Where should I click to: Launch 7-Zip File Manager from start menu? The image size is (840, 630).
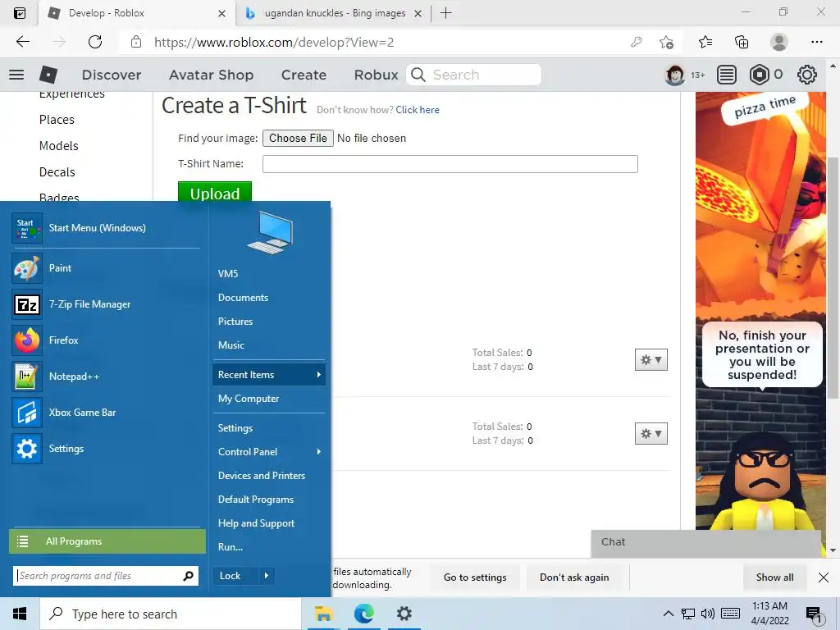(x=107, y=304)
